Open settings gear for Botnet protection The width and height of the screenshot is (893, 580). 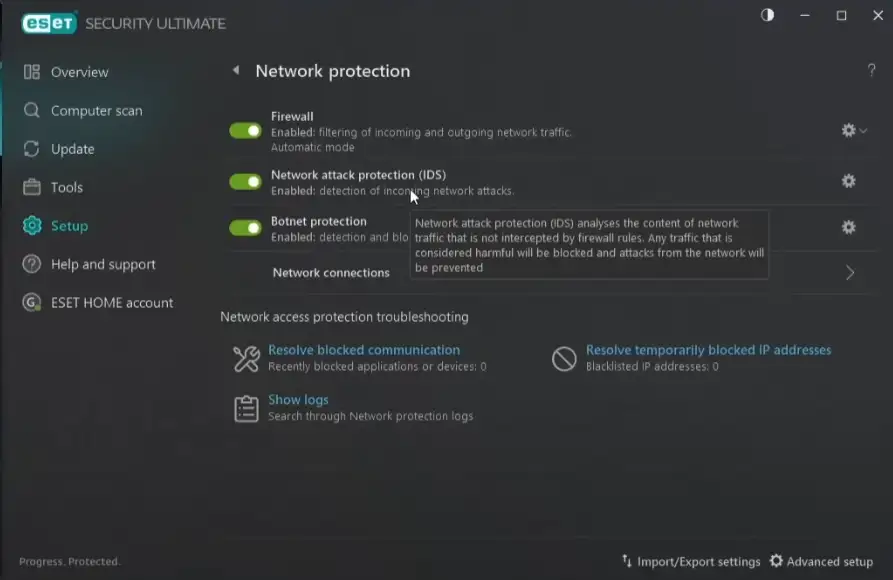click(x=848, y=227)
